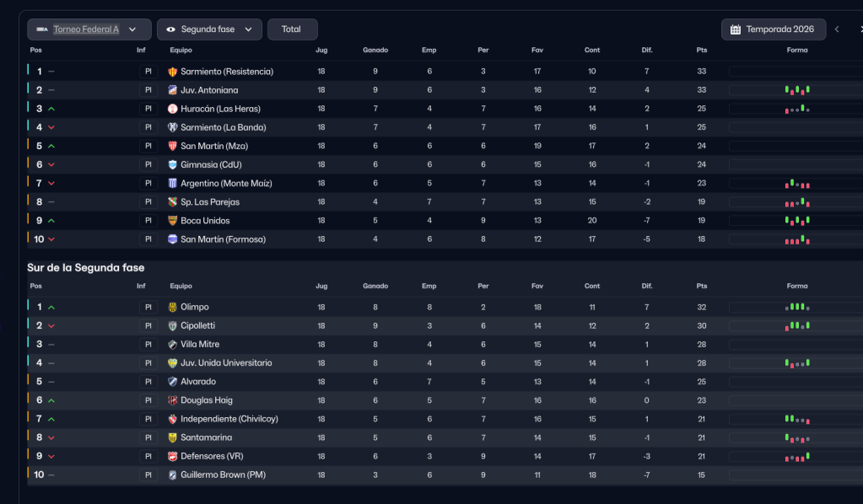Open the San Martín (Formosa) team link
Image resolution: width=863 pixels, height=504 pixels.
click(223, 239)
